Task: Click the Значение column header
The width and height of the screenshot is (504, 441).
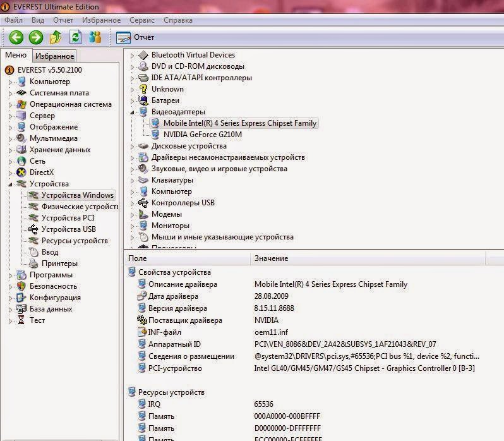Action: click(x=368, y=258)
